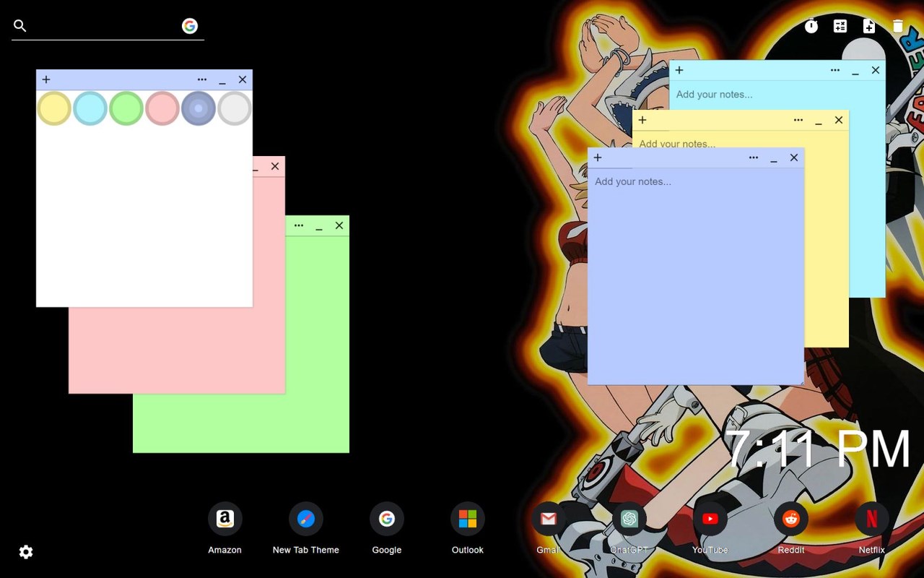
Task: Open the Reddit shortcut
Action: pyautogui.click(x=791, y=519)
